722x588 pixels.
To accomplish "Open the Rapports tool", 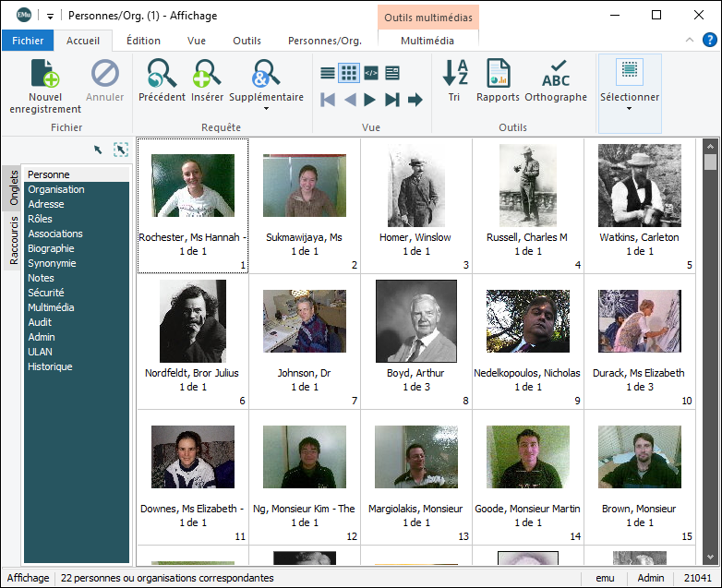I will pos(498,74).
